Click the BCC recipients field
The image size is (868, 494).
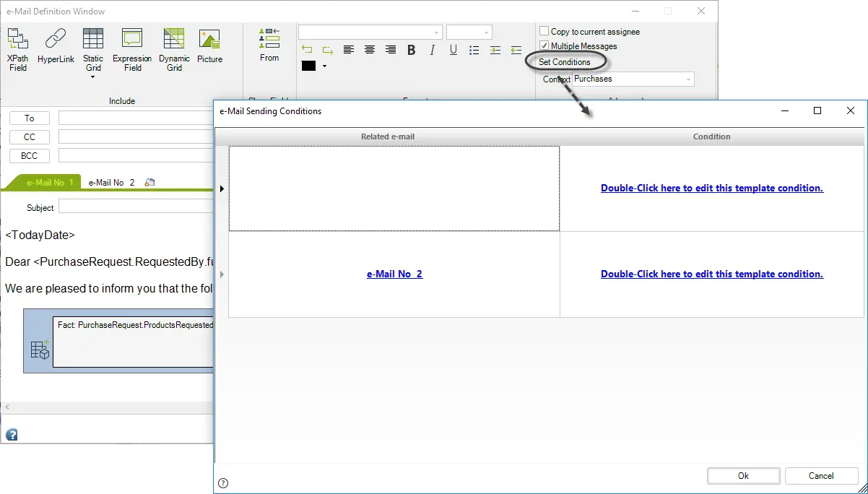tap(137, 155)
